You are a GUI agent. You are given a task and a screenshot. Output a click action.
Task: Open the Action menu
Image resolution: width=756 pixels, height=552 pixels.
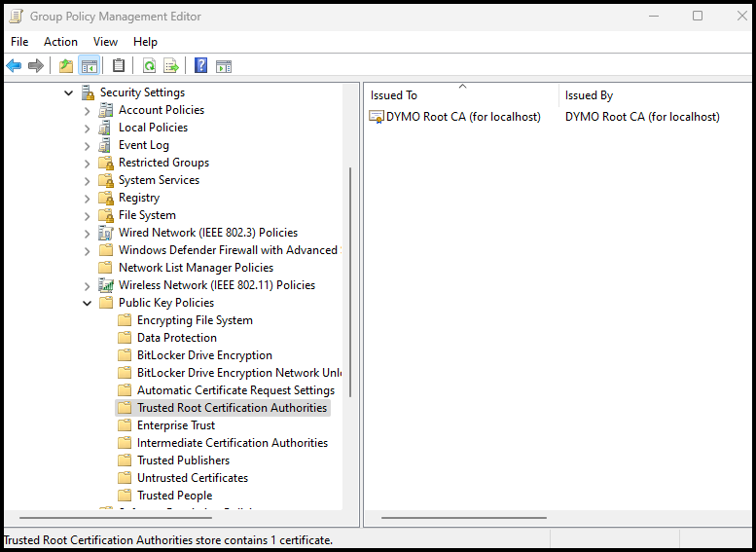point(60,42)
